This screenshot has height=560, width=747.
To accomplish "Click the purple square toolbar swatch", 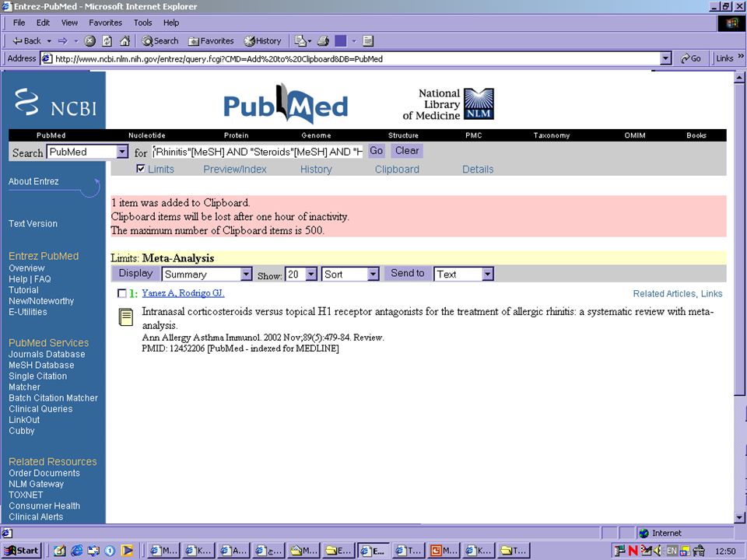I will click(341, 41).
